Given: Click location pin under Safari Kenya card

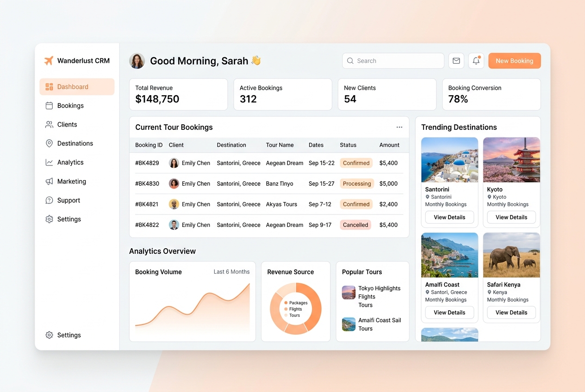Looking at the screenshot, I should [490, 292].
